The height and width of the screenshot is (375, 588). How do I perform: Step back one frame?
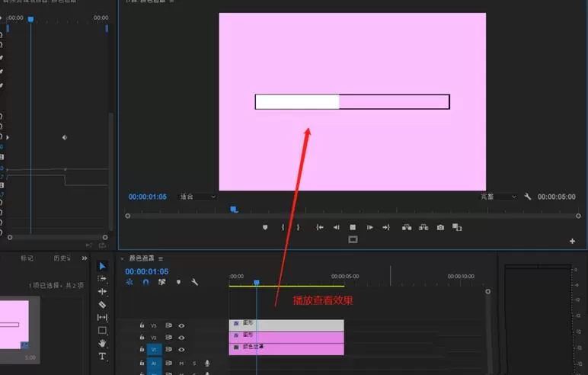337,227
